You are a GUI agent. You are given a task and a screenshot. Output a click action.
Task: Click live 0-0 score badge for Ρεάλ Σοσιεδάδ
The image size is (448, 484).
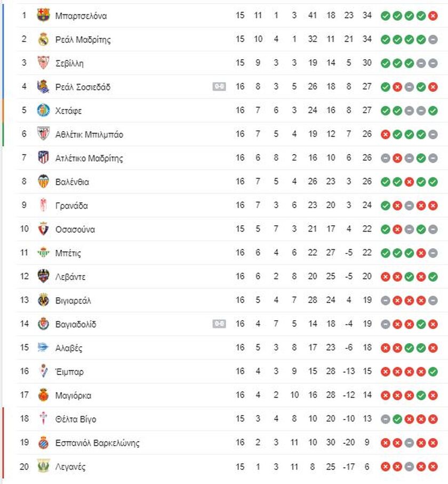tap(219, 86)
